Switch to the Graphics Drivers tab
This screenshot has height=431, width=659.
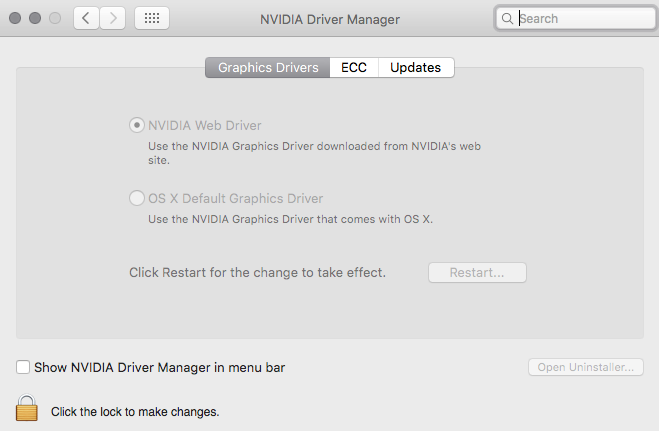[268, 68]
